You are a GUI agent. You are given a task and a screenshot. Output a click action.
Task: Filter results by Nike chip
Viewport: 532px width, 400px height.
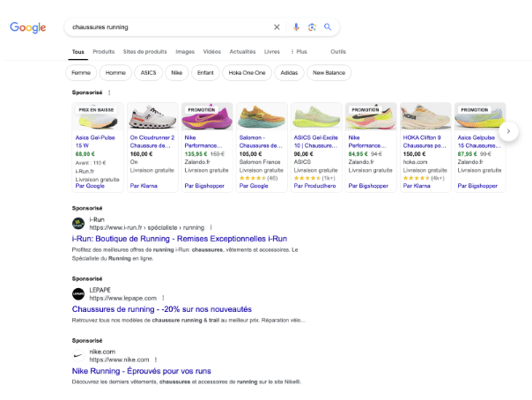click(176, 72)
